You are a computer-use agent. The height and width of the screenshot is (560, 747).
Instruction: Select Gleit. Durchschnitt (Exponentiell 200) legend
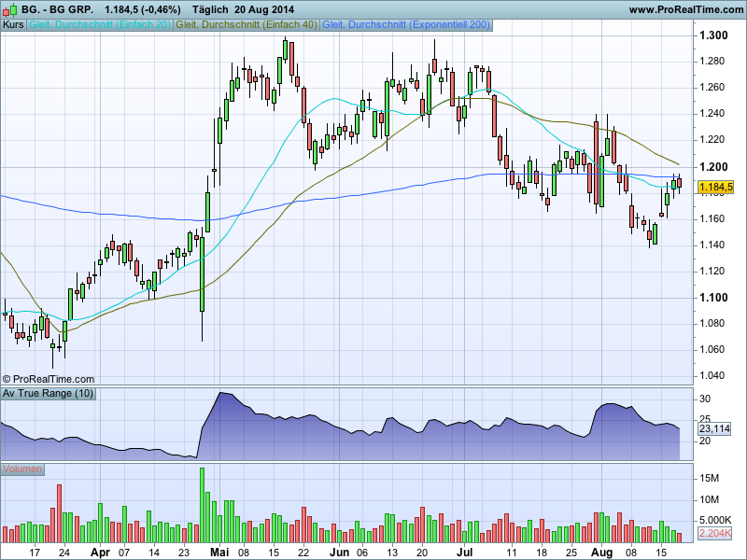pyautogui.click(x=406, y=25)
